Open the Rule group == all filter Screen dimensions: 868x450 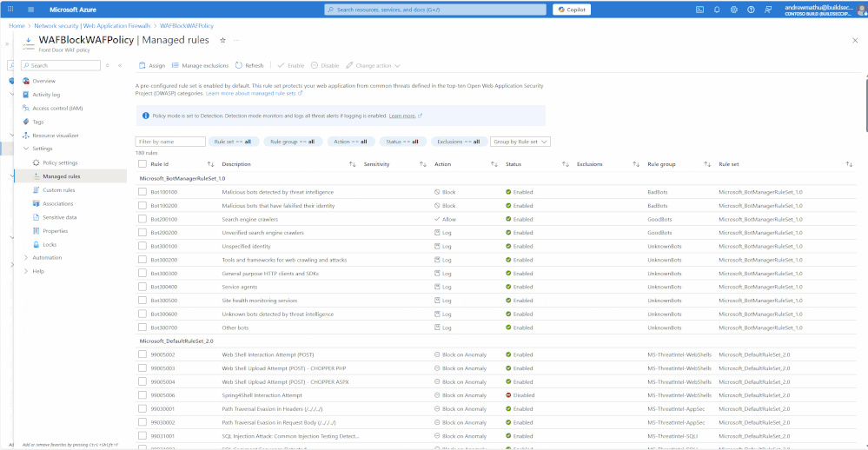coord(292,142)
